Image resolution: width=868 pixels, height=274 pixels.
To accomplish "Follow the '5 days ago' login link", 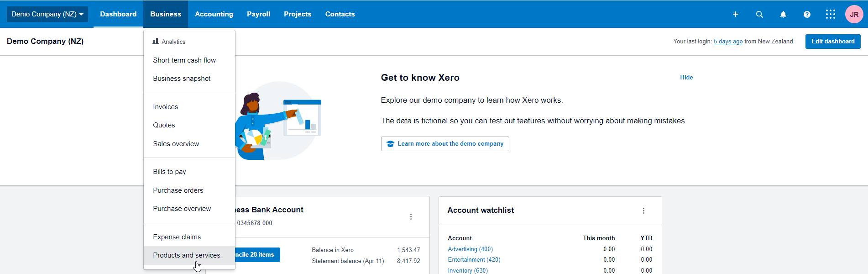I will [x=728, y=42].
